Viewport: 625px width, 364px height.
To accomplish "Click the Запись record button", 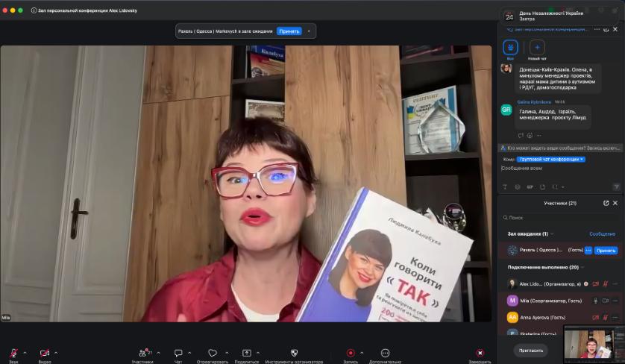I will click(351, 353).
